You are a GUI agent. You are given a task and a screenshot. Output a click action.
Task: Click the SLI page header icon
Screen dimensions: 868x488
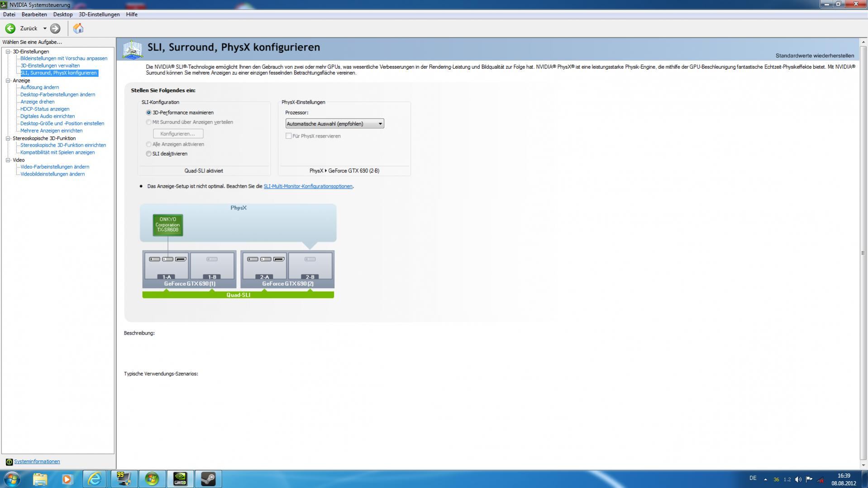click(x=133, y=49)
